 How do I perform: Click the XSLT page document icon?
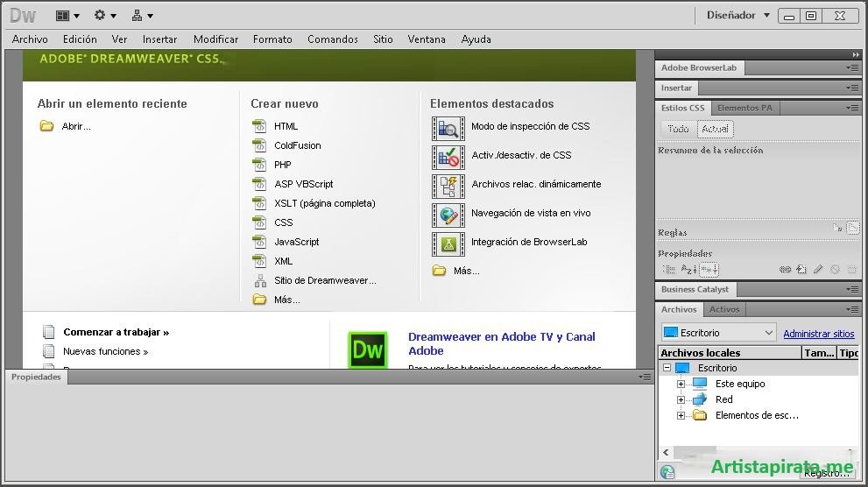(x=259, y=203)
